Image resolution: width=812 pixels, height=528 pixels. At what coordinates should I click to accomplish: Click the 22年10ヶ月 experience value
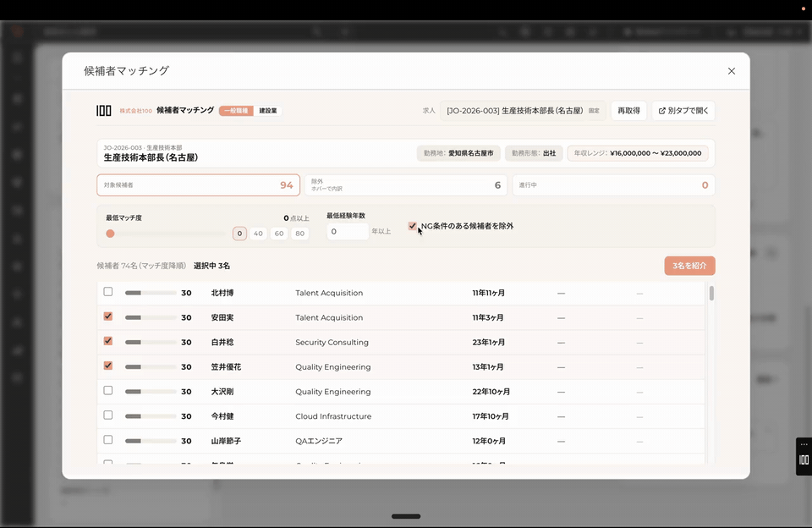[491, 392]
